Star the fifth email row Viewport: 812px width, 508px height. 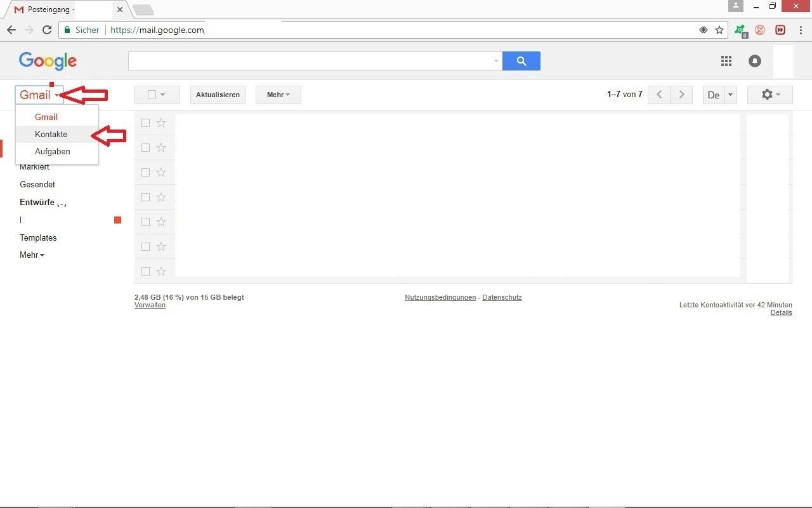click(161, 222)
